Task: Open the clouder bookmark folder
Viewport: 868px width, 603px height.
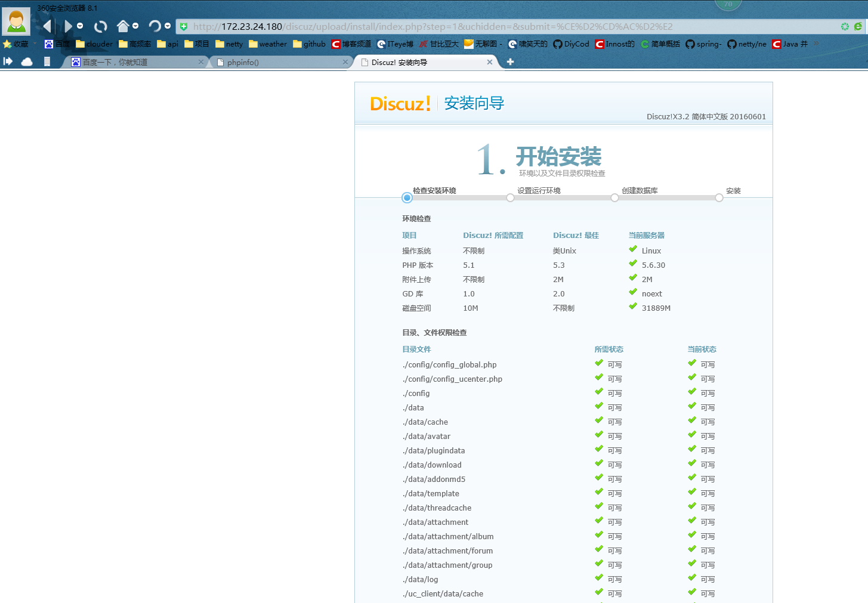Action: pos(94,44)
